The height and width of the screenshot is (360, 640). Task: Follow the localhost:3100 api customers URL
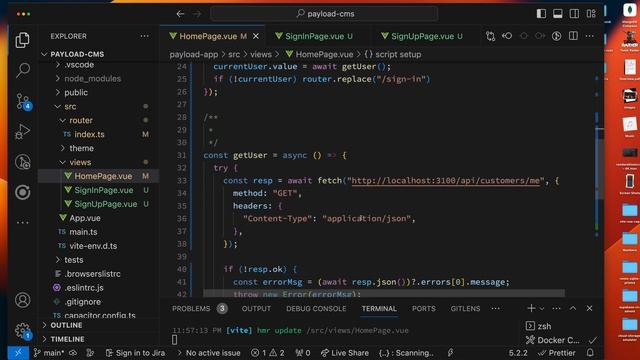445,180
